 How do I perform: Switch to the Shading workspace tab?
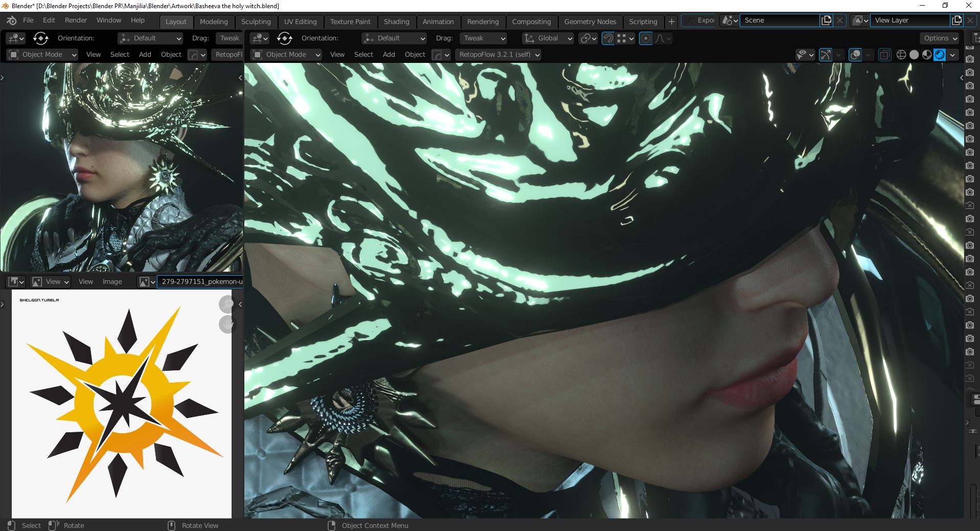[x=396, y=21]
